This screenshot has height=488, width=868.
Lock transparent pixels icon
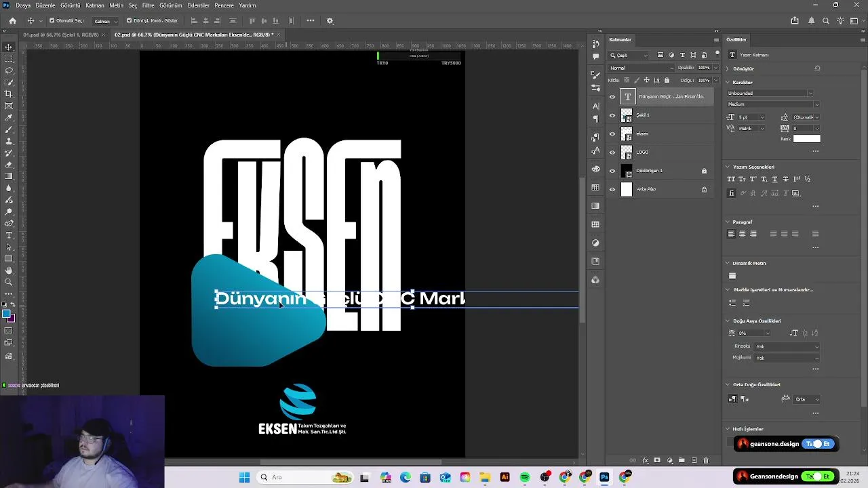627,80
